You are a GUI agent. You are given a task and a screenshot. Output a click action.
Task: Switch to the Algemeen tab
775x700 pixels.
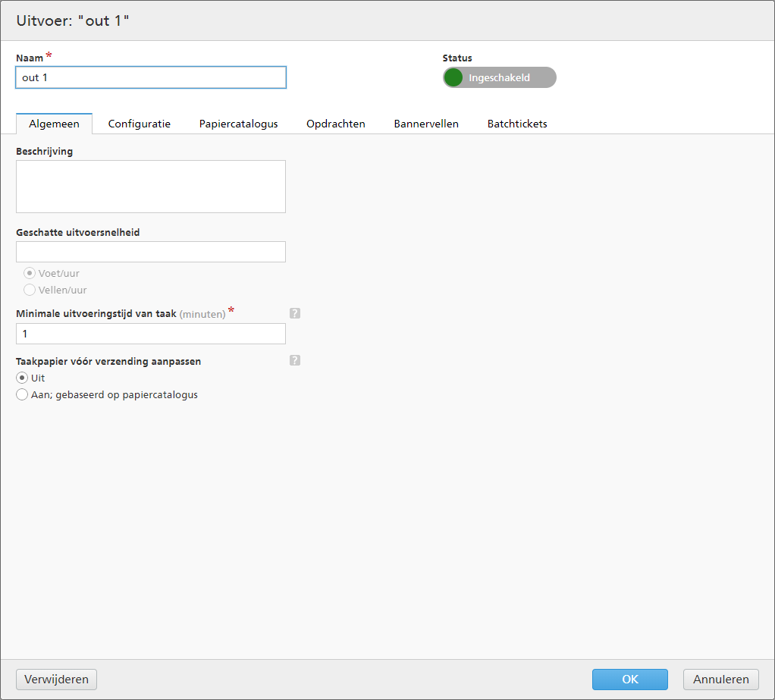54,124
